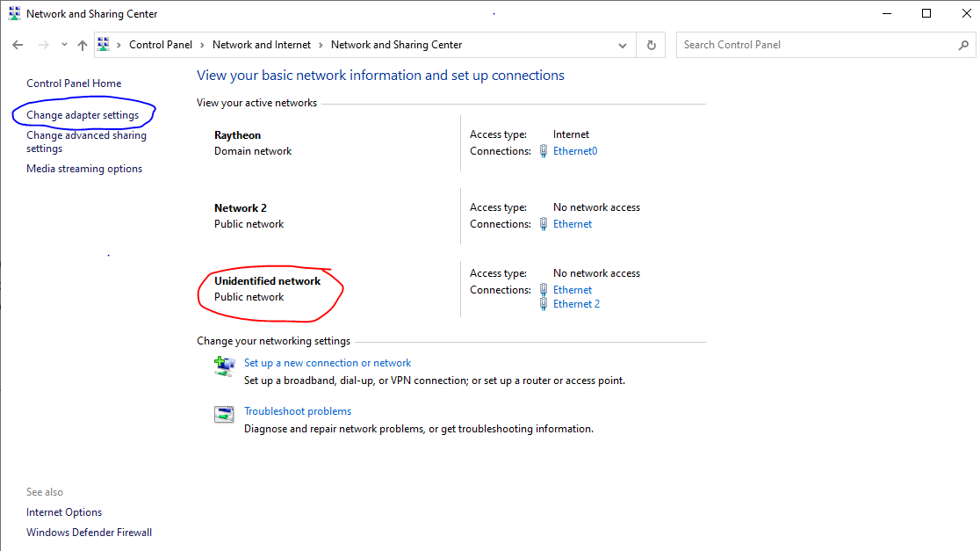Open the Ethernet0 connection status link
This screenshot has height=551, width=980.
click(575, 151)
